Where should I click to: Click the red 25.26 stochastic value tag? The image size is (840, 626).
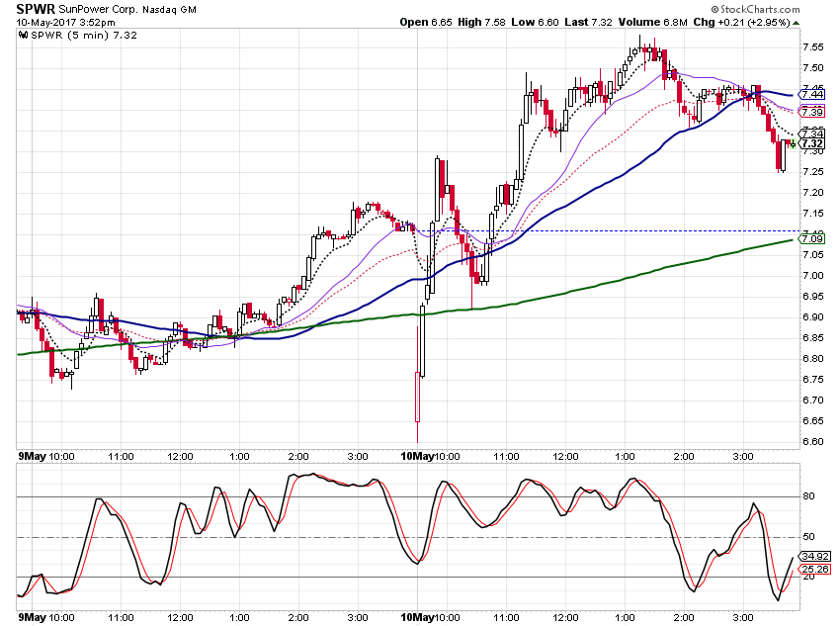[815, 570]
